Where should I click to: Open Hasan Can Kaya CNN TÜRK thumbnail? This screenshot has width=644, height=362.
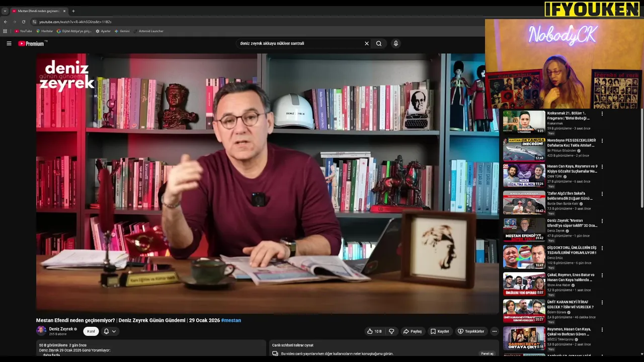(524, 175)
